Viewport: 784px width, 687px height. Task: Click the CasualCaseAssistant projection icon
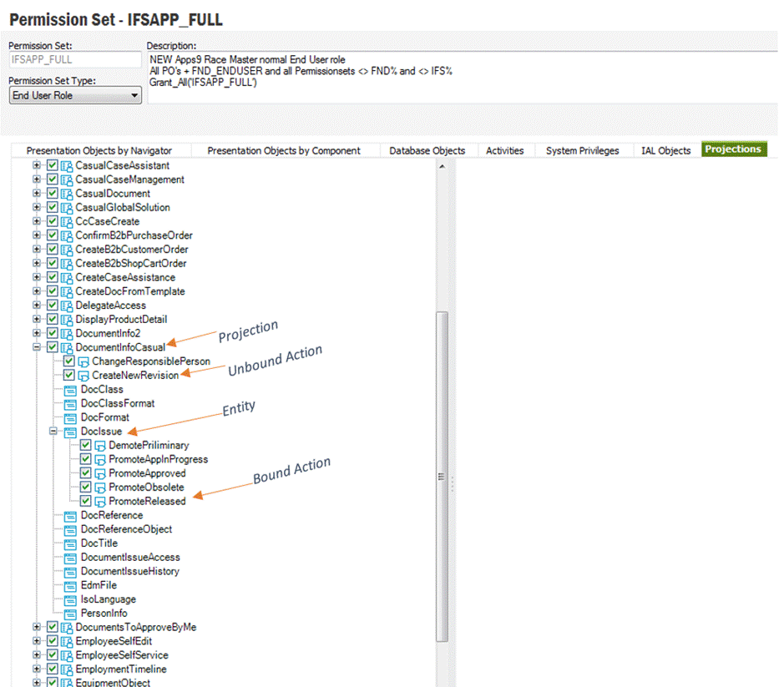tap(67, 166)
